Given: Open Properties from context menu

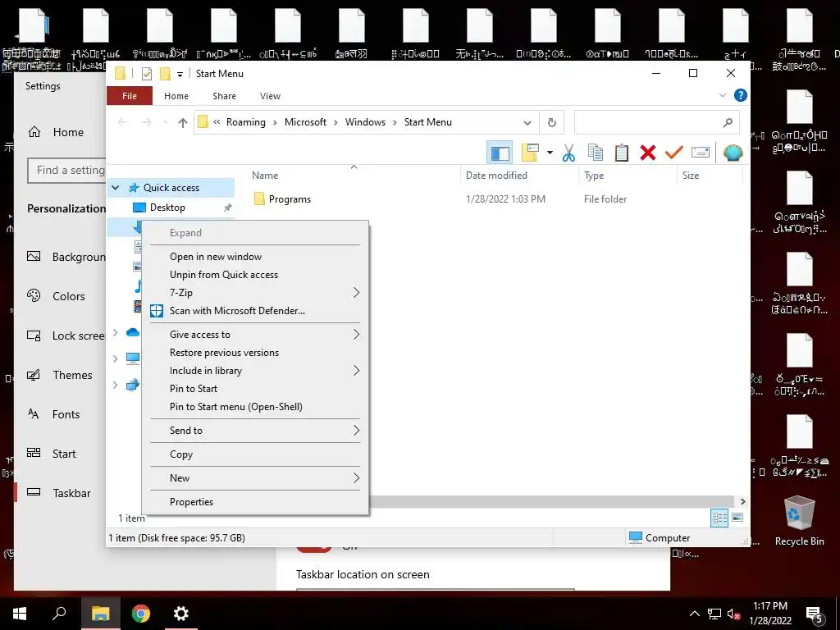Looking at the screenshot, I should click(255, 502).
